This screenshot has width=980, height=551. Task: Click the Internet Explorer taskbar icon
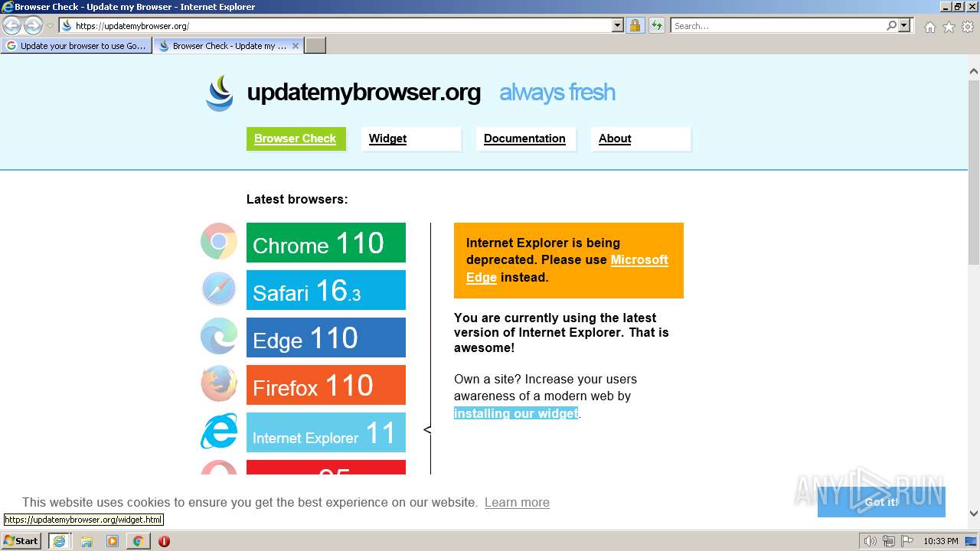[60, 540]
